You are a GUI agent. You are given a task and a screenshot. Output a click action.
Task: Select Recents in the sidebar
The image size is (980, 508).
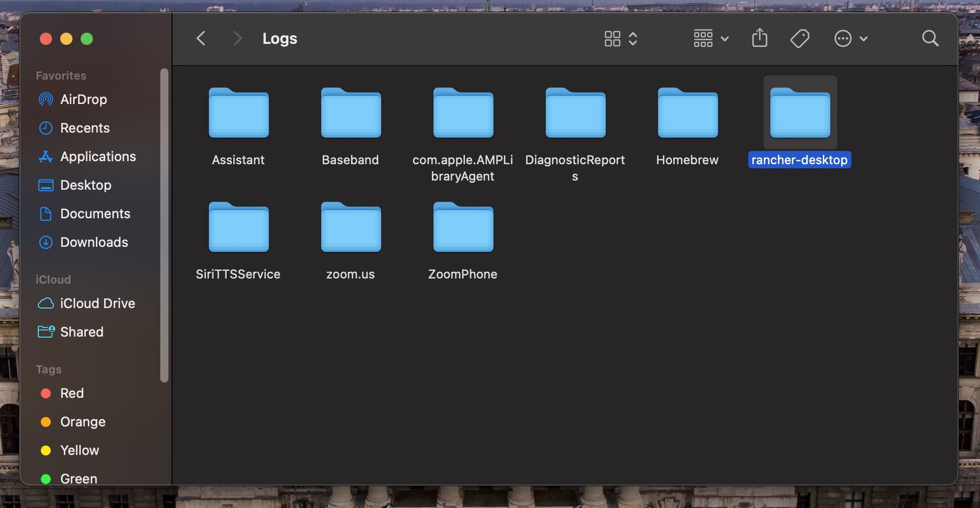pos(85,128)
